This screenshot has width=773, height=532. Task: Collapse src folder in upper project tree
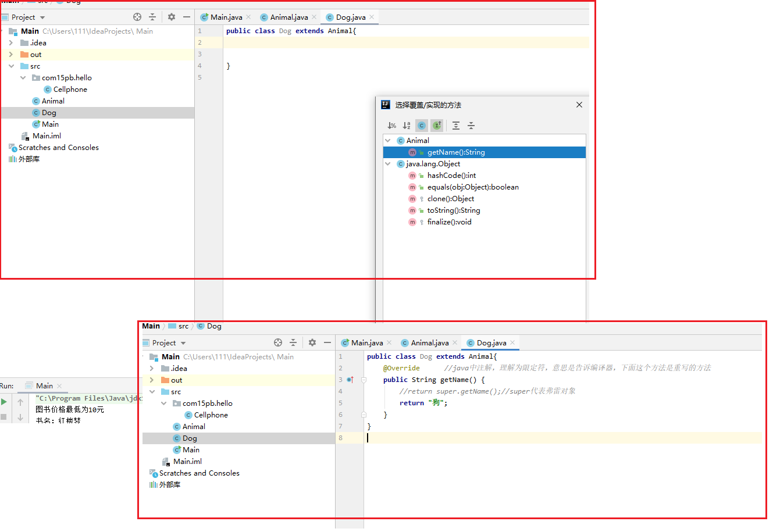click(x=11, y=66)
